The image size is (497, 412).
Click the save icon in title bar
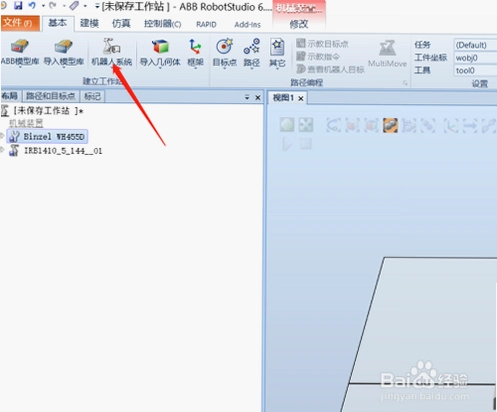click(x=18, y=5)
